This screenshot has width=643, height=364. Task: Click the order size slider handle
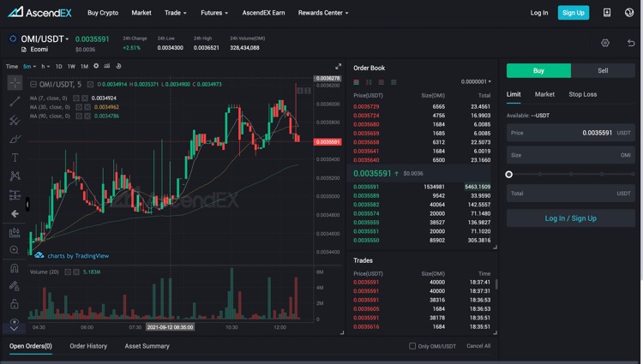tap(509, 175)
